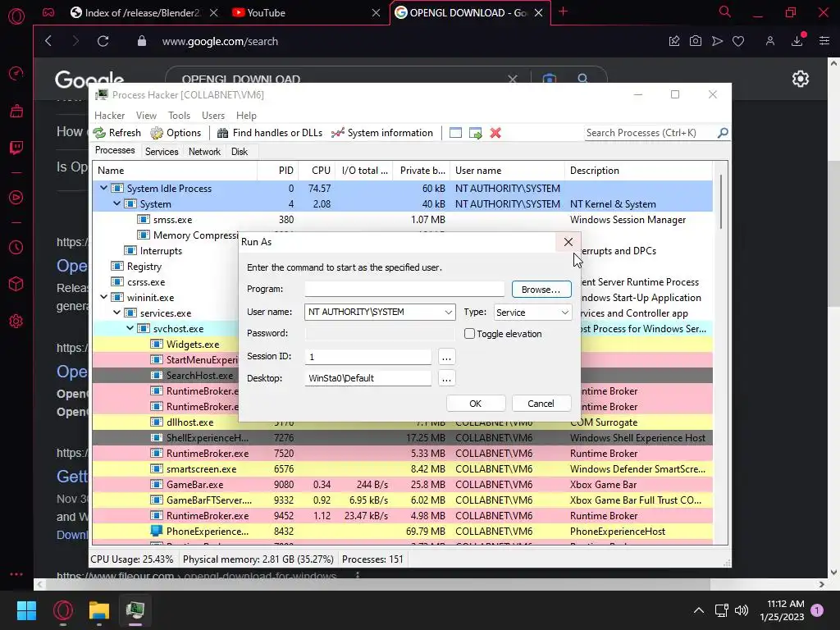Image resolution: width=840 pixels, height=630 pixels.
Task: Click the Search Processes box
Action: pos(651,133)
